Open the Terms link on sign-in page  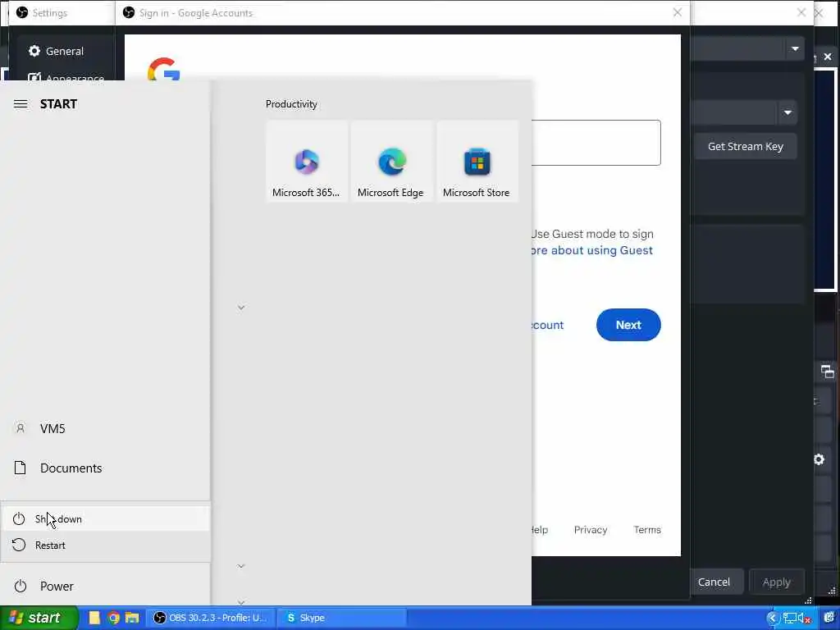(x=647, y=530)
